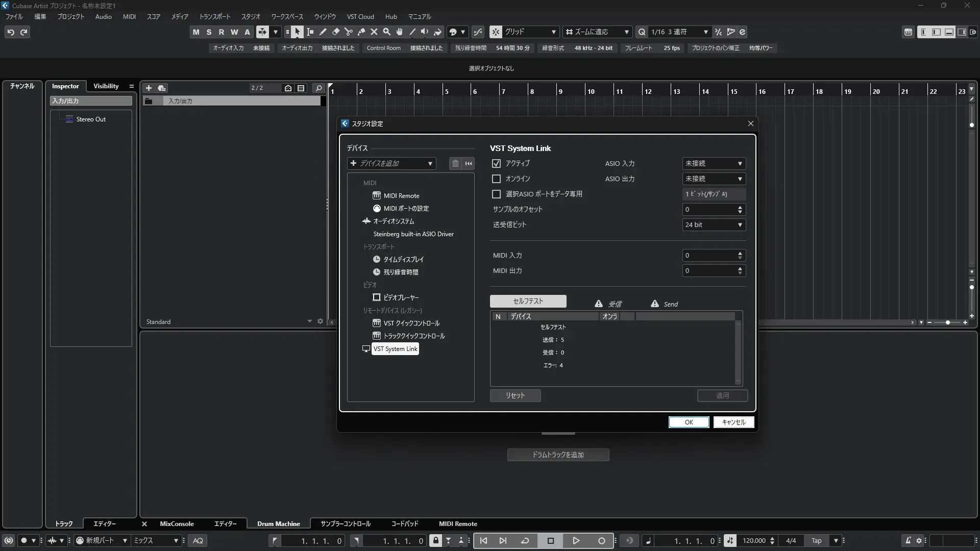Click the セルフテスト button
This screenshot has width=980, height=551.
point(528,301)
